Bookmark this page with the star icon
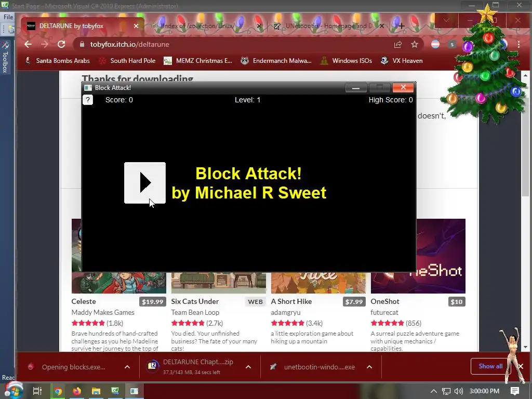 [414, 45]
